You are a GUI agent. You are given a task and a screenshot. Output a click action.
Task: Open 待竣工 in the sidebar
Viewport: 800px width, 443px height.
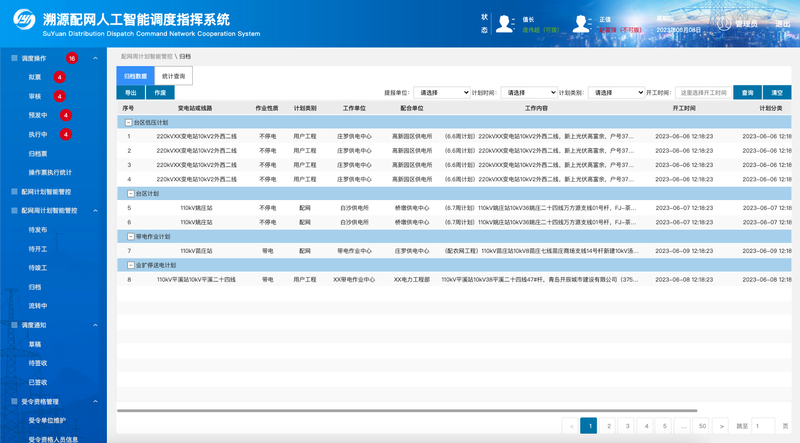[38, 267]
